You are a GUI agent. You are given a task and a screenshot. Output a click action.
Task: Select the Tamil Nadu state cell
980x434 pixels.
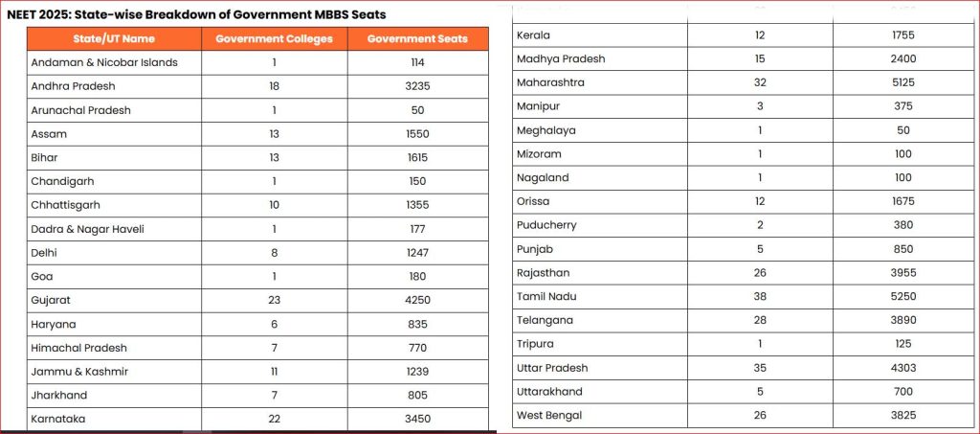pos(546,297)
